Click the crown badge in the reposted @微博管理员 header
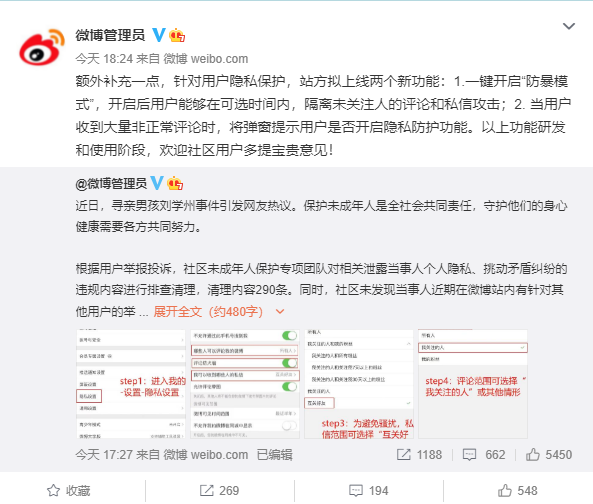 click(175, 183)
